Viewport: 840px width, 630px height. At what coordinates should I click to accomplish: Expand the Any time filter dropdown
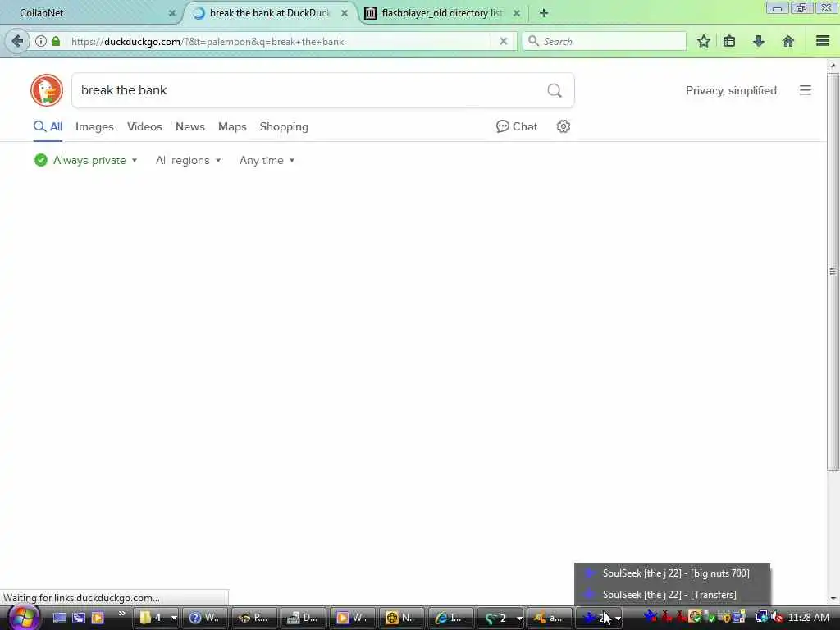click(267, 160)
